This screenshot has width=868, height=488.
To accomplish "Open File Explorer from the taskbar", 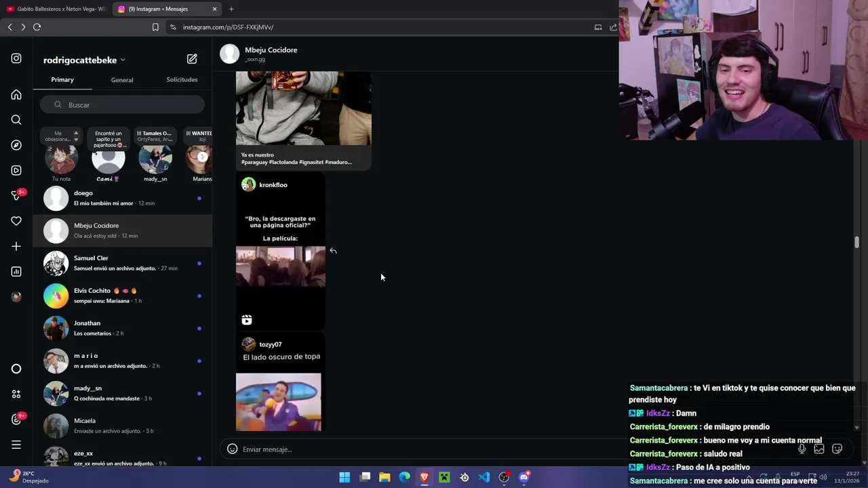I will click(384, 477).
